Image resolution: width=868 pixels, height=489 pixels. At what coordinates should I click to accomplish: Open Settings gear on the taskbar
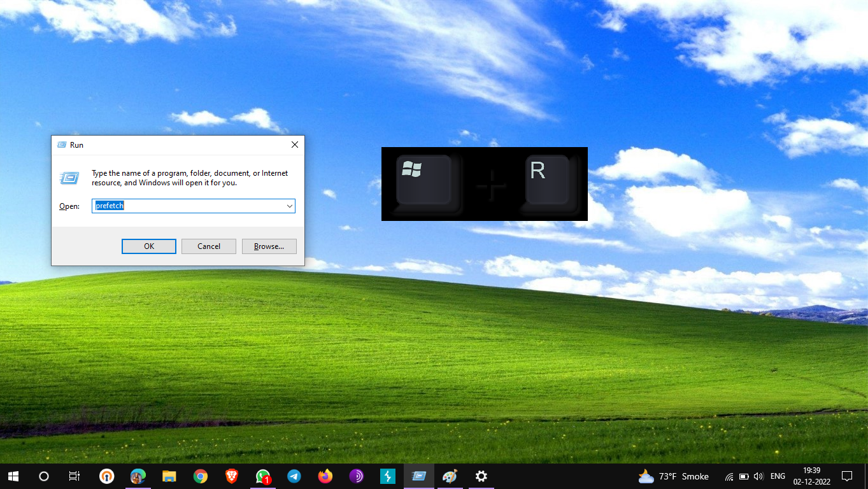(x=481, y=476)
